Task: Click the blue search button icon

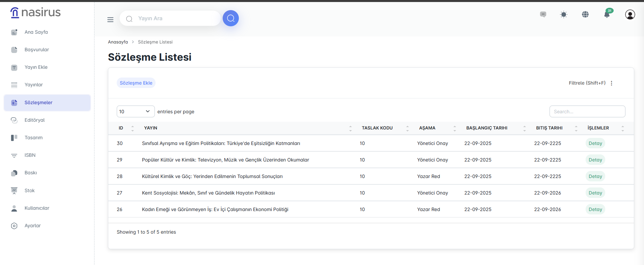Action: [x=230, y=18]
